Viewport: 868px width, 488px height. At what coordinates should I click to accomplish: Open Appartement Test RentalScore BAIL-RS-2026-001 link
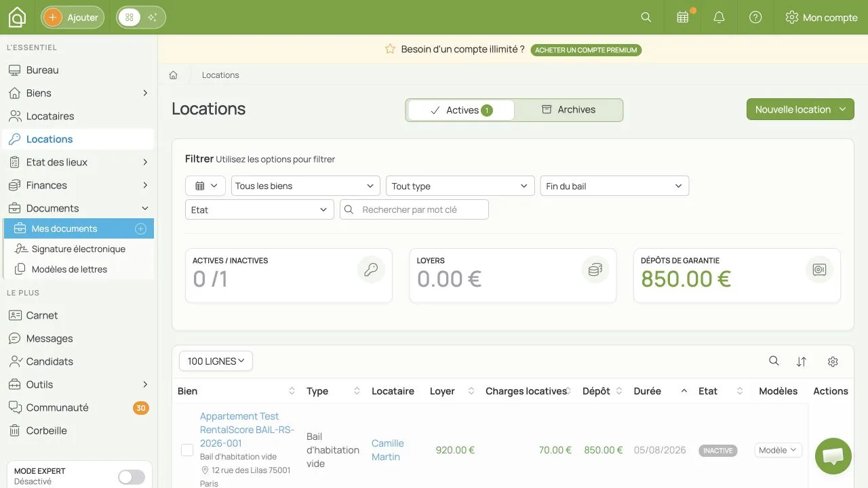[x=247, y=430]
